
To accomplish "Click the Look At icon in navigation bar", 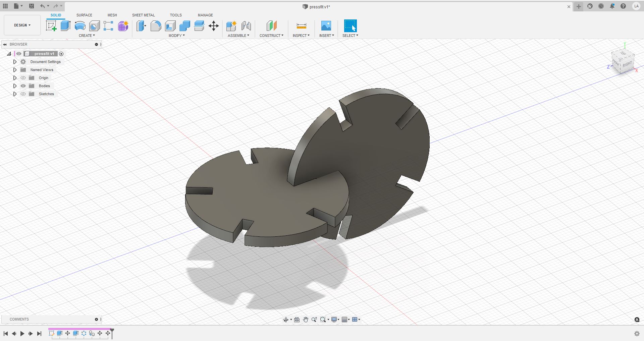I will pyautogui.click(x=297, y=320).
